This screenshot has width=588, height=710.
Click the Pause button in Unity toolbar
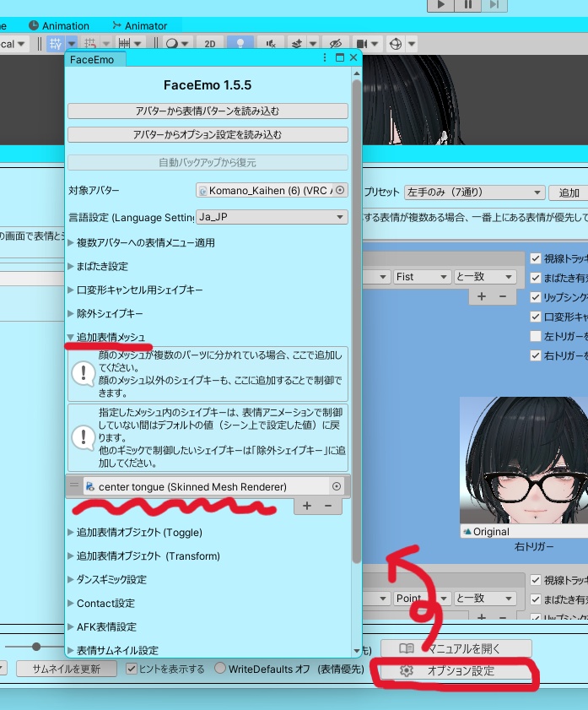[467, 4]
